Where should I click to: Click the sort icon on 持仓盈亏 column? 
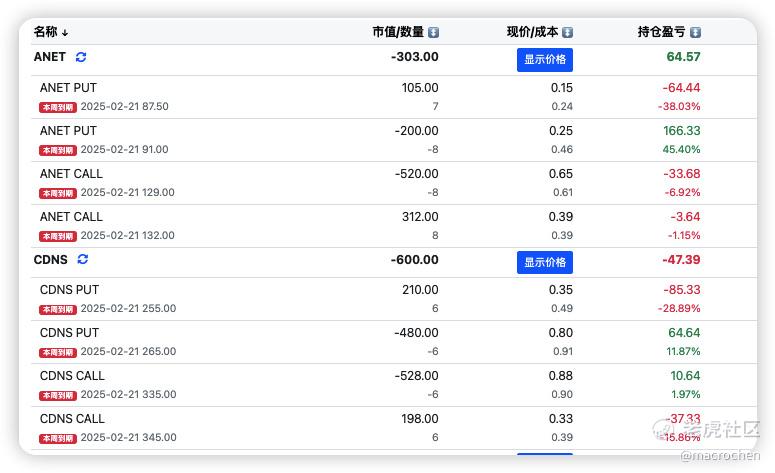695,32
